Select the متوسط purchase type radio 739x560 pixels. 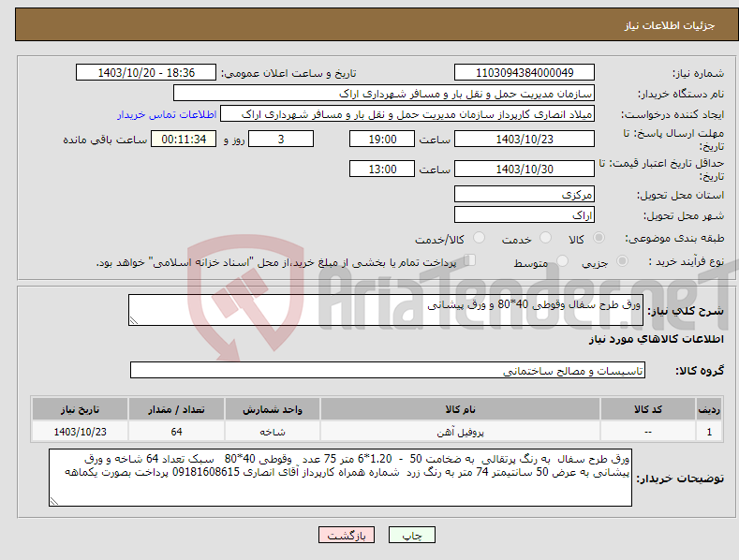pos(562,260)
